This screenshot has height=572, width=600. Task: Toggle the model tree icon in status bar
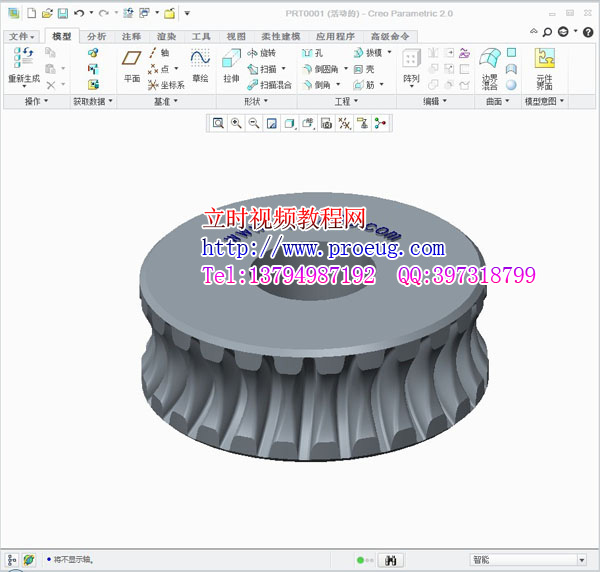coord(12,560)
